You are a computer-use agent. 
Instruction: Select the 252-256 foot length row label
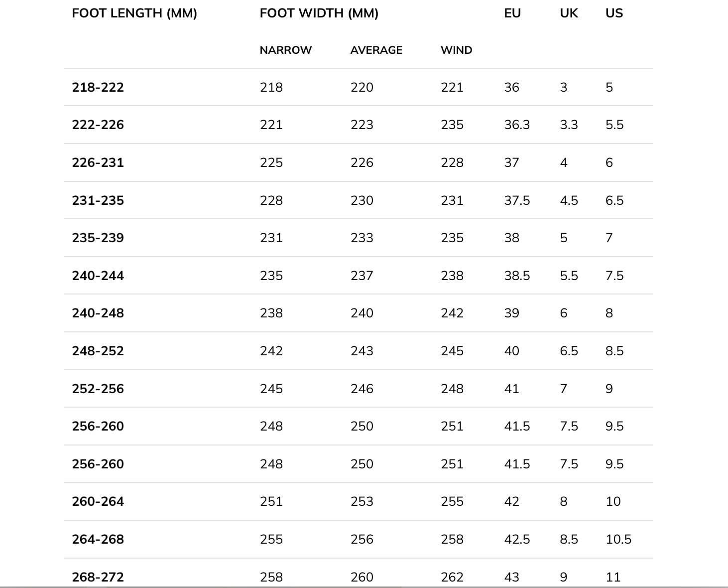[98, 389]
